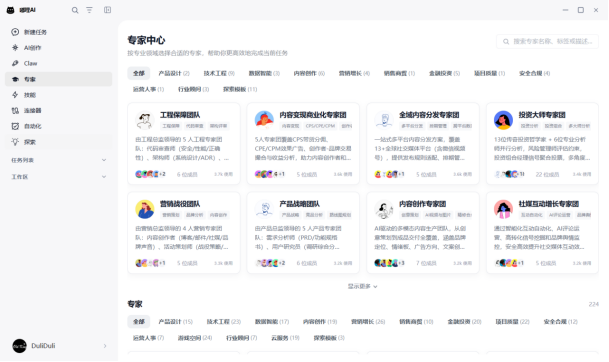Select 探索模板 (11) team filter tab
Image resolution: width=609 pixels, height=362 pixels.
point(240,89)
